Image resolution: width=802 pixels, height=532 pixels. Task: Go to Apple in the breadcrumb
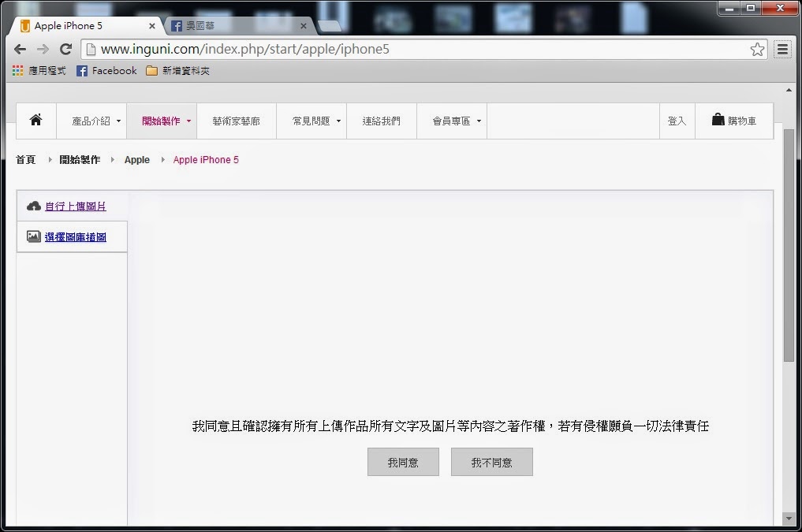137,159
